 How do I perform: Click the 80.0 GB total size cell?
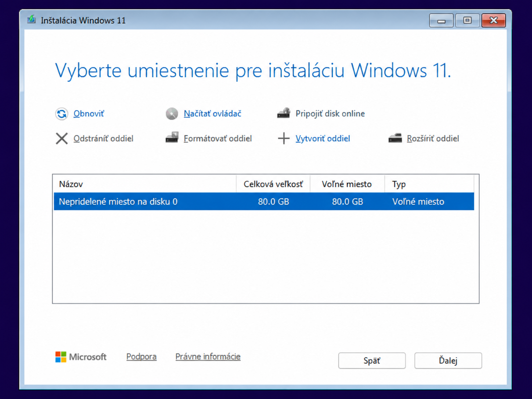tap(273, 201)
